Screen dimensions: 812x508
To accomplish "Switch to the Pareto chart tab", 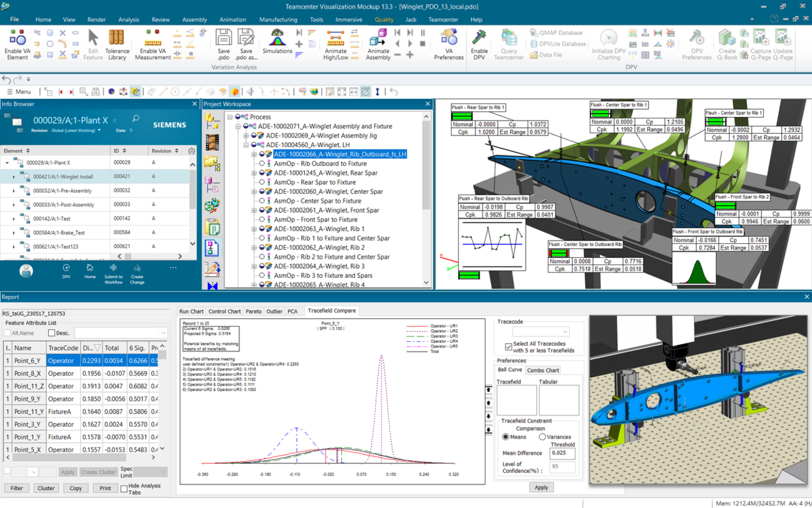I will click(x=253, y=312).
